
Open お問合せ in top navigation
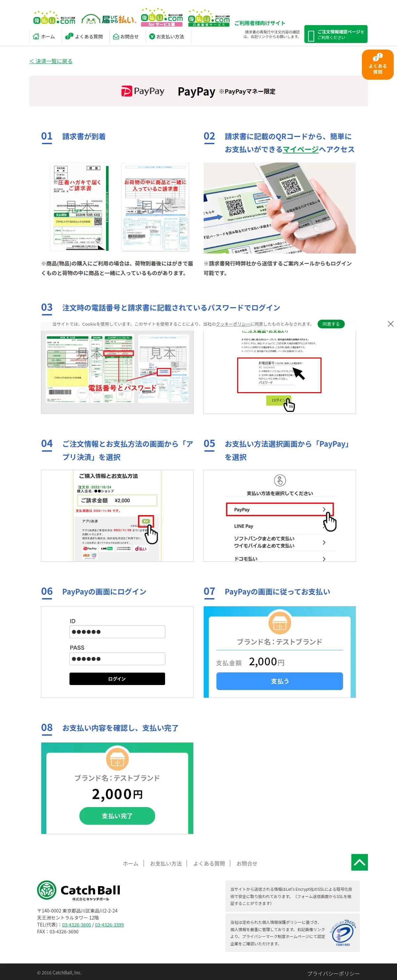click(126, 36)
